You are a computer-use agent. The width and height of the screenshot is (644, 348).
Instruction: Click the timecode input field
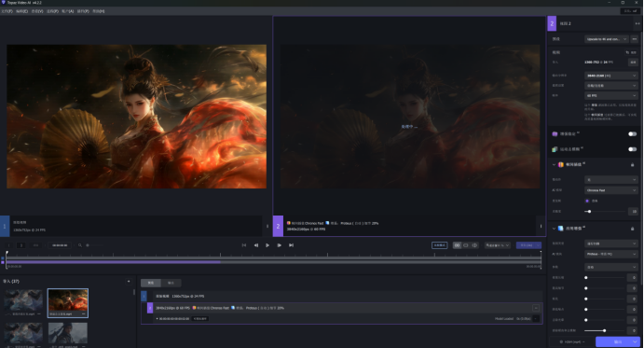[x=60, y=245]
